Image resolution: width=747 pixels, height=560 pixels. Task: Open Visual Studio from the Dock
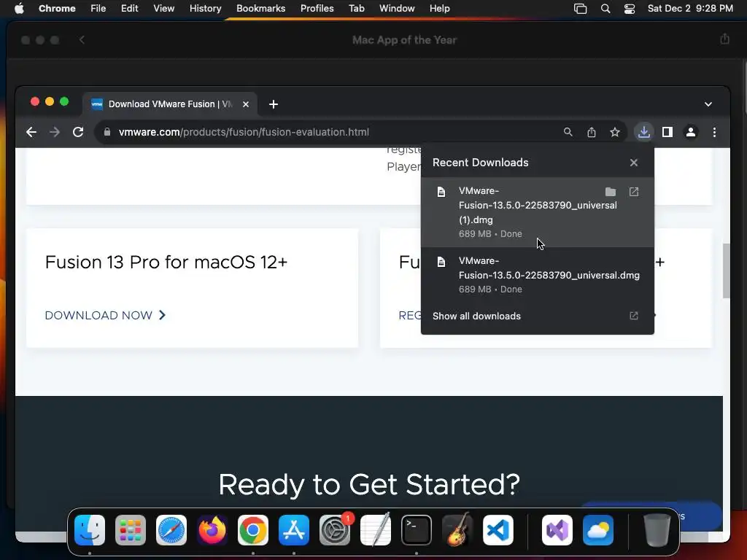tap(557, 530)
